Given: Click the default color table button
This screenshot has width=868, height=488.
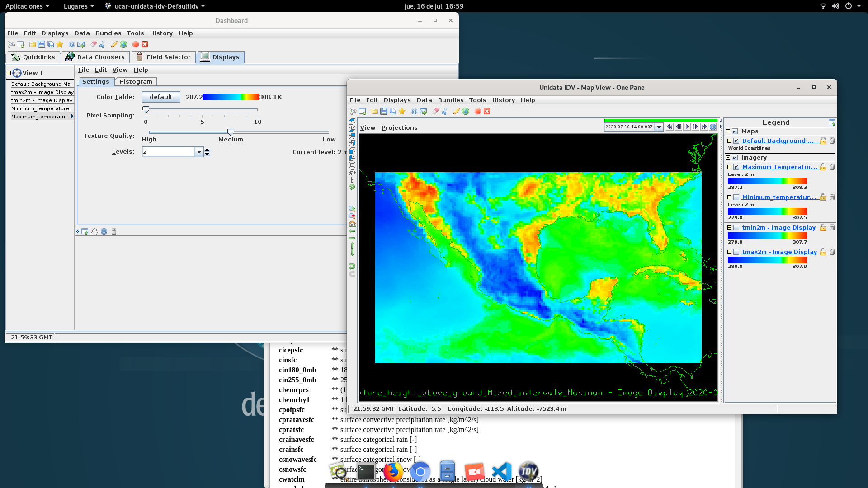Looking at the screenshot, I should 161,97.
